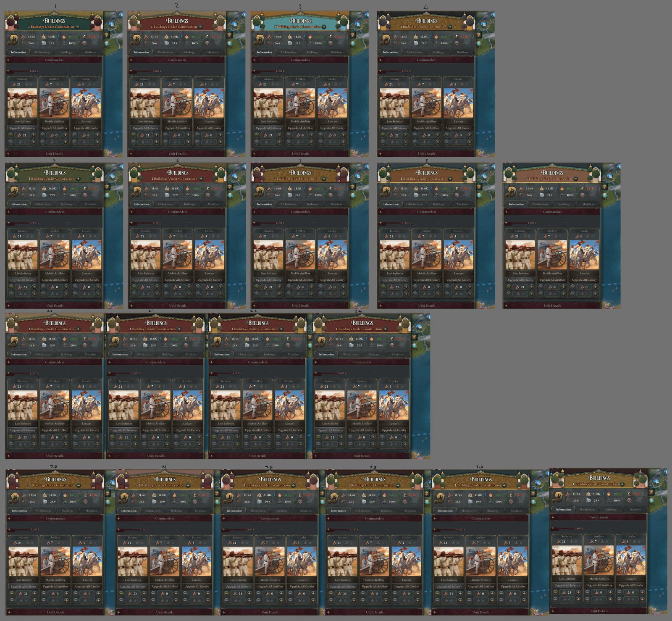This screenshot has width=672, height=621.
Task: Click Upgrade All Cavalry in teal-header panel
Action: 332,128
